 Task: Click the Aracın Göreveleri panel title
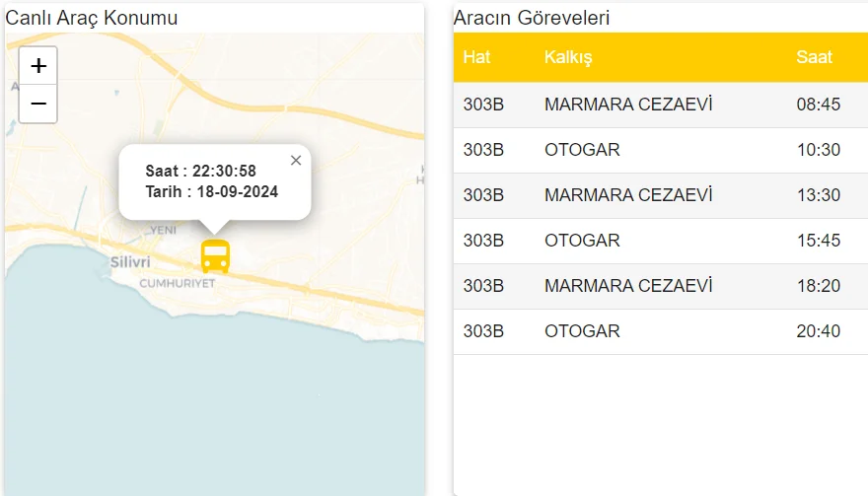[x=532, y=18]
